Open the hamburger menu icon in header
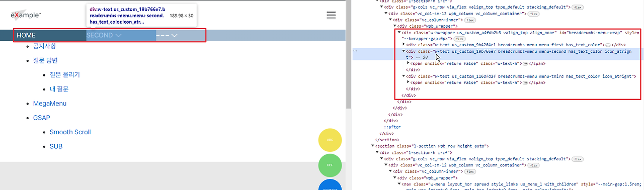This screenshot has width=644, height=190. (331, 16)
